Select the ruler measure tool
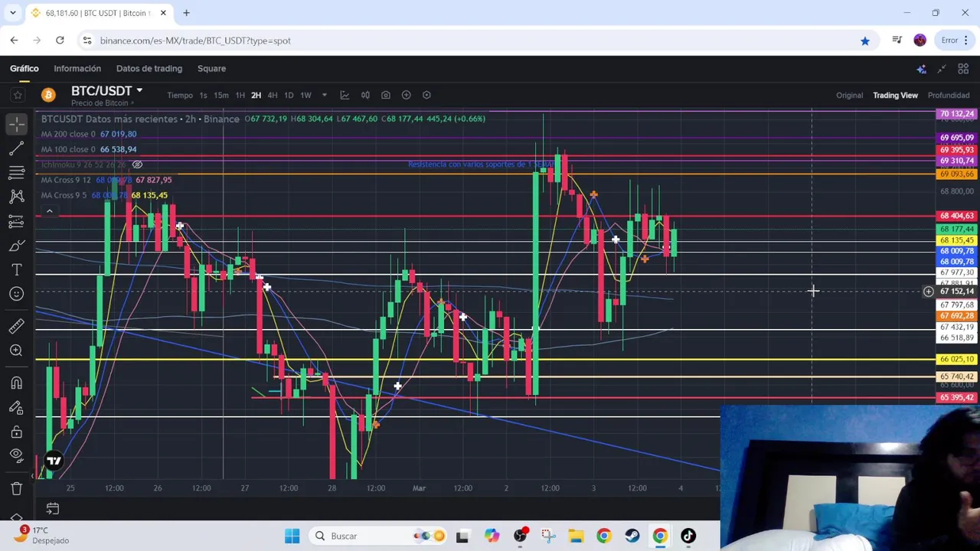 click(x=17, y=327)
